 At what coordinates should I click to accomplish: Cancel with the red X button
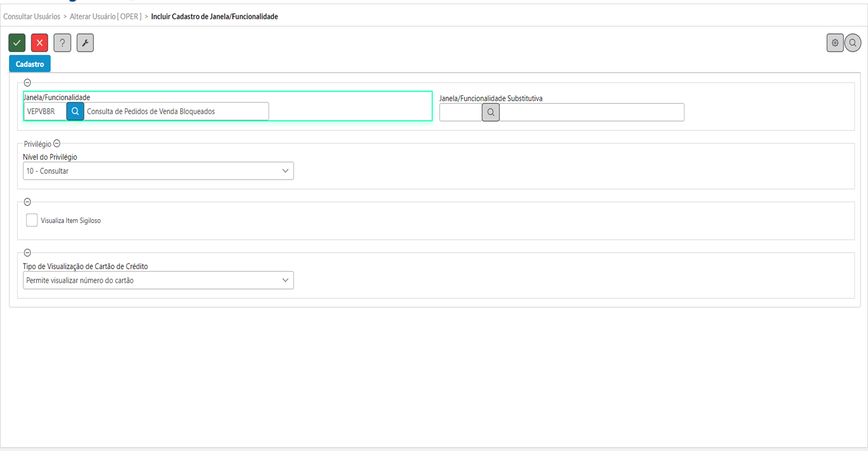[40, 43]
